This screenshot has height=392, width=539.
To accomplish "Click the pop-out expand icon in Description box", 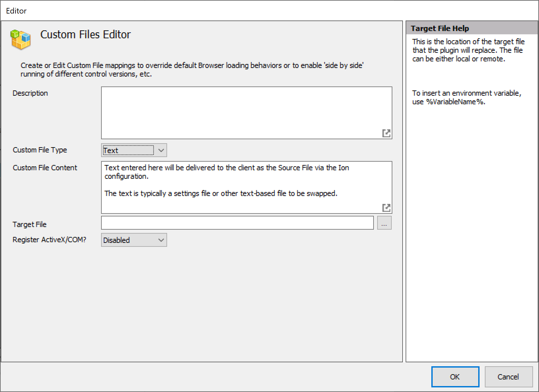I will [x=386, y=133].
